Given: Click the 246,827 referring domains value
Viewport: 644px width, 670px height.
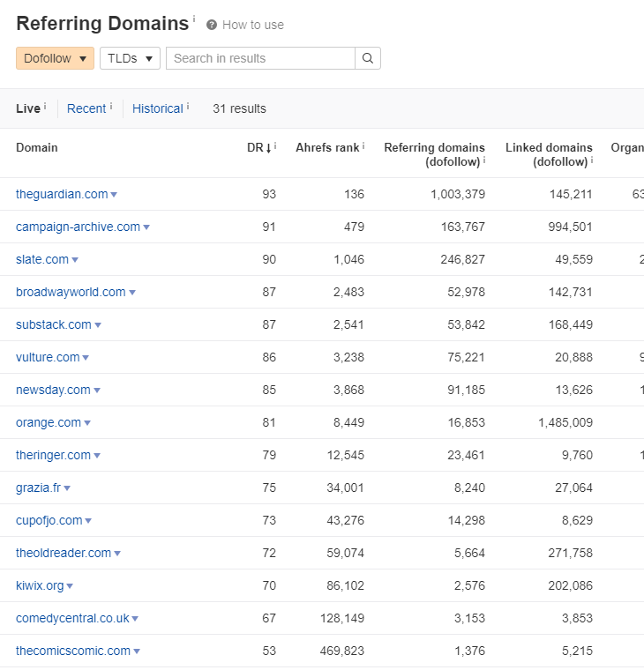Looking at the screenshot, I should pyautogui.click(x=463, y=259).
